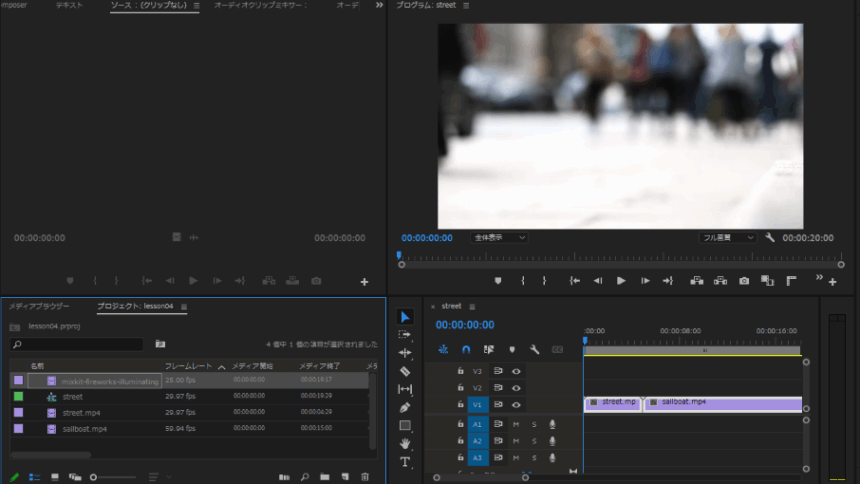The image size is (860, 484).
Task: Sort by Frame Rate column header
Action: 188,366
